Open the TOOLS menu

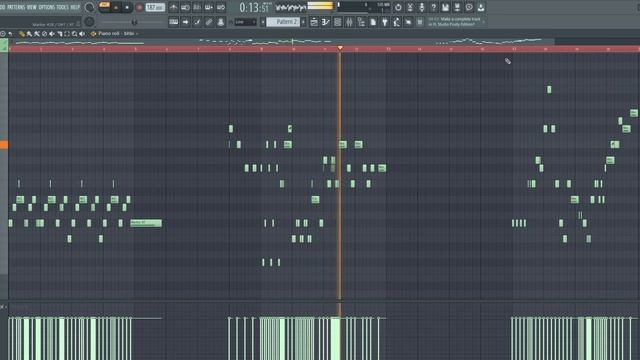(62, 7)
